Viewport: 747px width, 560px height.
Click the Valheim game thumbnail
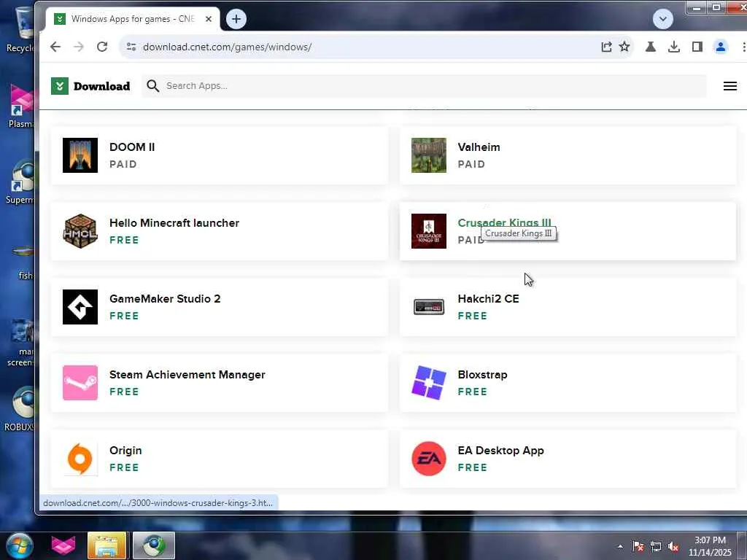click(x=429, y=155)
